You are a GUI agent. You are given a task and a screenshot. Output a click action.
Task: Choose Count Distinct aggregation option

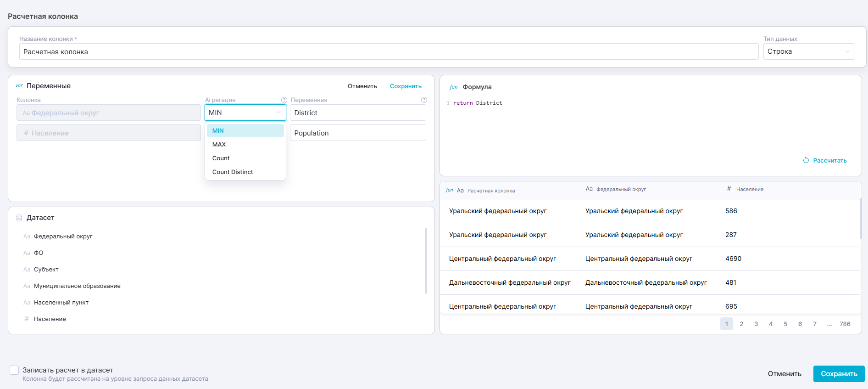pos(233,172)
